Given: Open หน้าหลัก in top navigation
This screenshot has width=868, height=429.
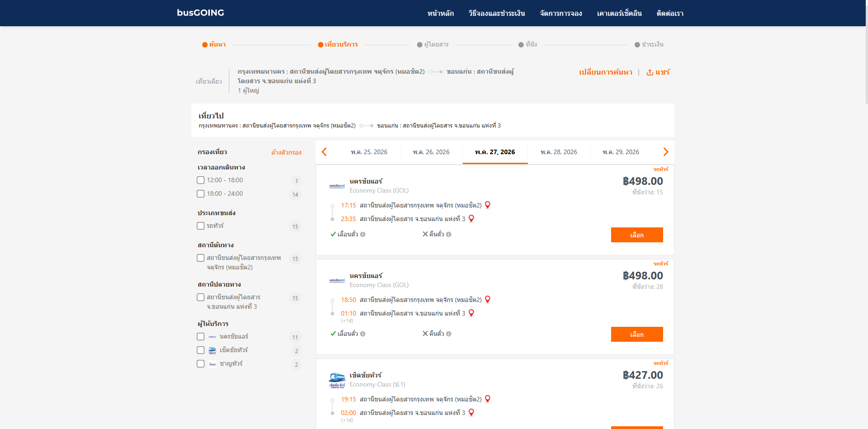Looking at the screenshot, I should coord(441,13).
